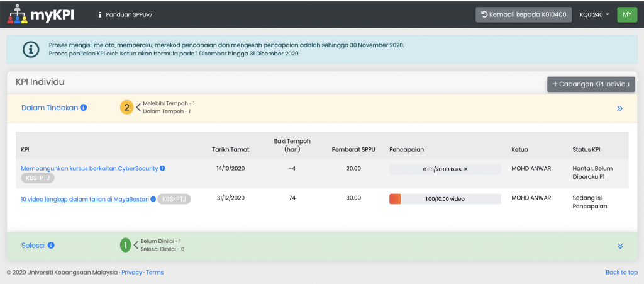Click the 1.00/10.00 video progress bar
This screenshot has width=644, height=284.
pos(445,199)
